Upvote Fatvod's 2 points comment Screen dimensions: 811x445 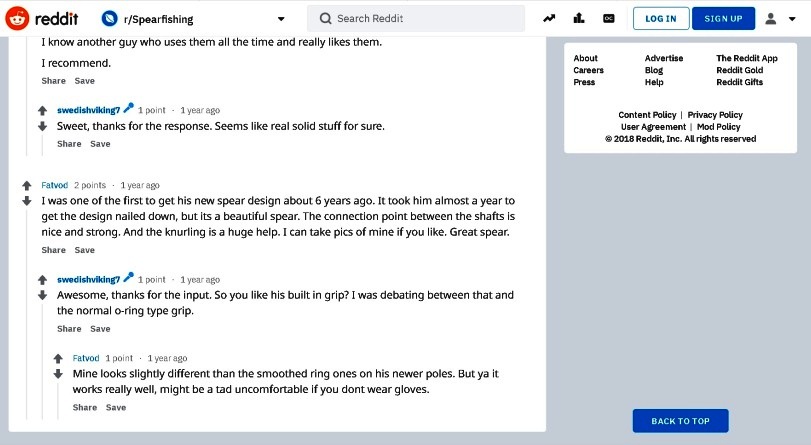point(27,185)
